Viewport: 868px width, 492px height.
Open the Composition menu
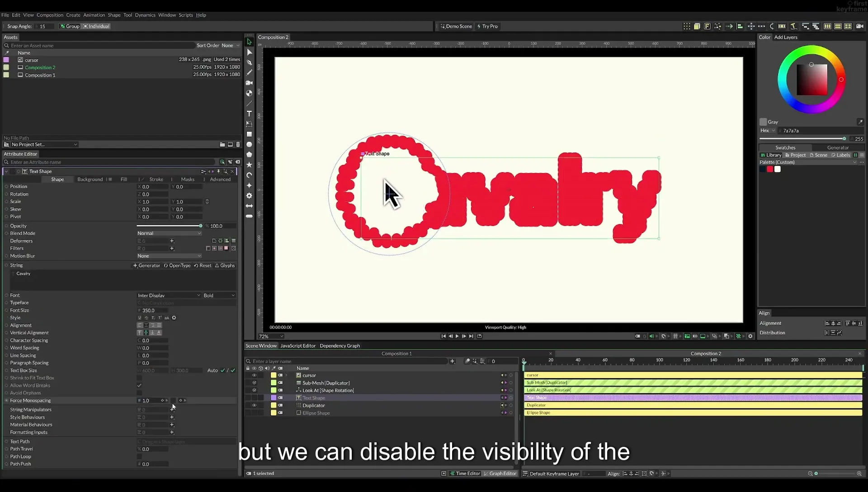[x=50, y=15]
